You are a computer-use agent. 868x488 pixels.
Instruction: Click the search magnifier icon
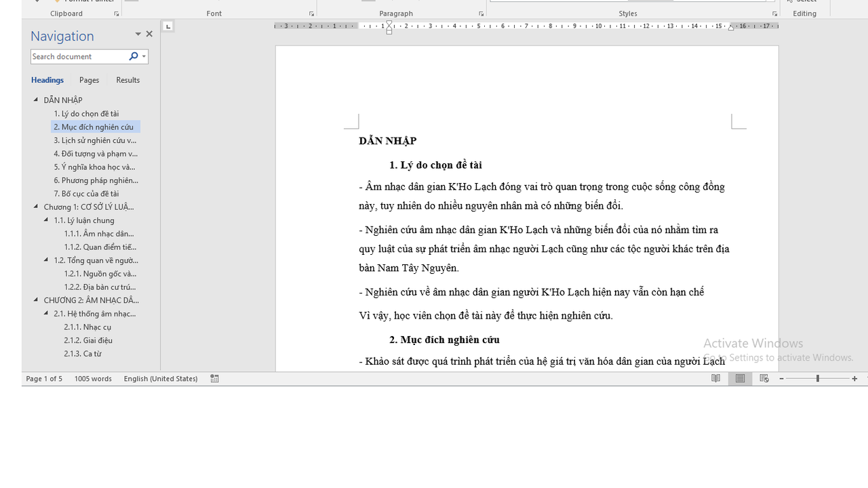click(134, 56)
